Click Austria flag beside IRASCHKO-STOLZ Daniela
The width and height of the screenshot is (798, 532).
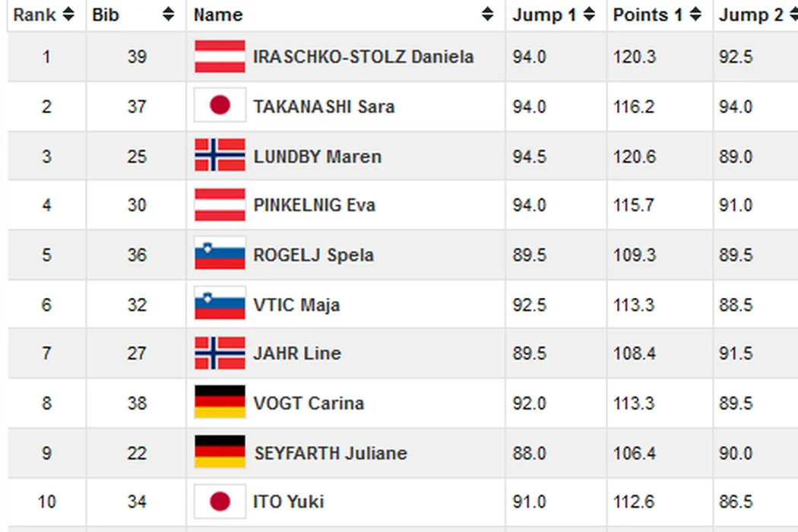(x=220, y=57)
